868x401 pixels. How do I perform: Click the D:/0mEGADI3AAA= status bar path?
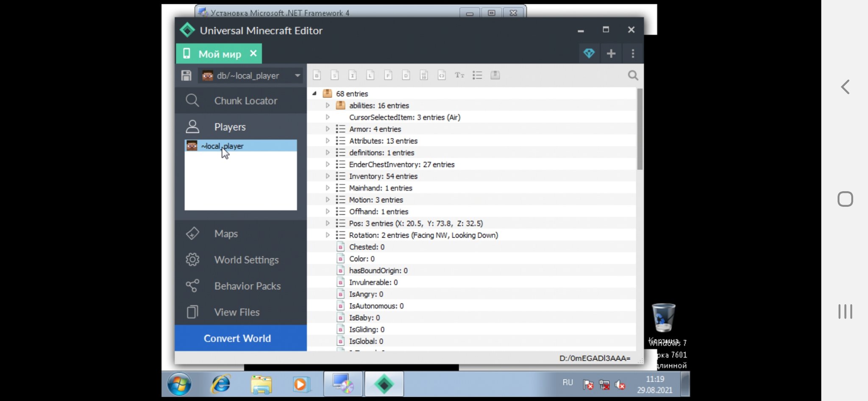[595, 358]
